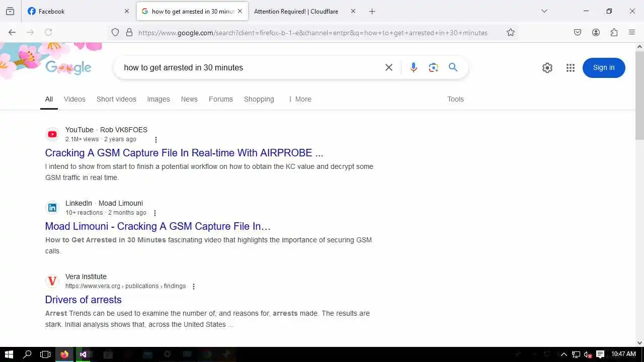
Task: Click the Sign in button
Action: (x=604, y=68)
